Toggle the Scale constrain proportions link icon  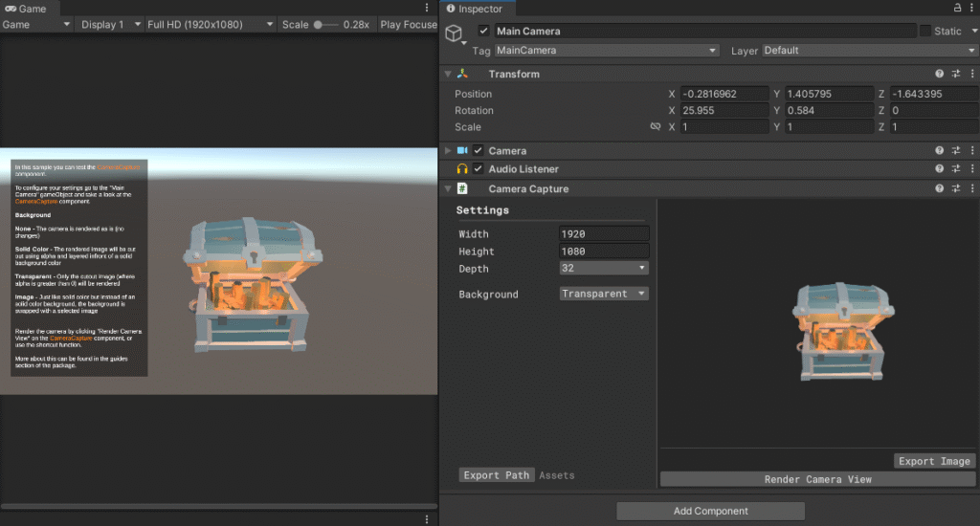[x=656, y=127]
